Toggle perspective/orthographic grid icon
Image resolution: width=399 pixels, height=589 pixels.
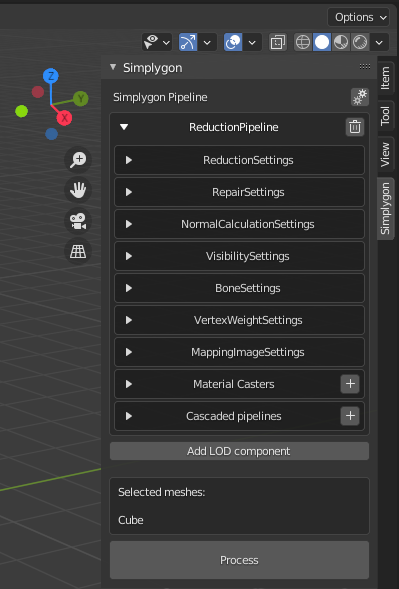tap(78, 251)
